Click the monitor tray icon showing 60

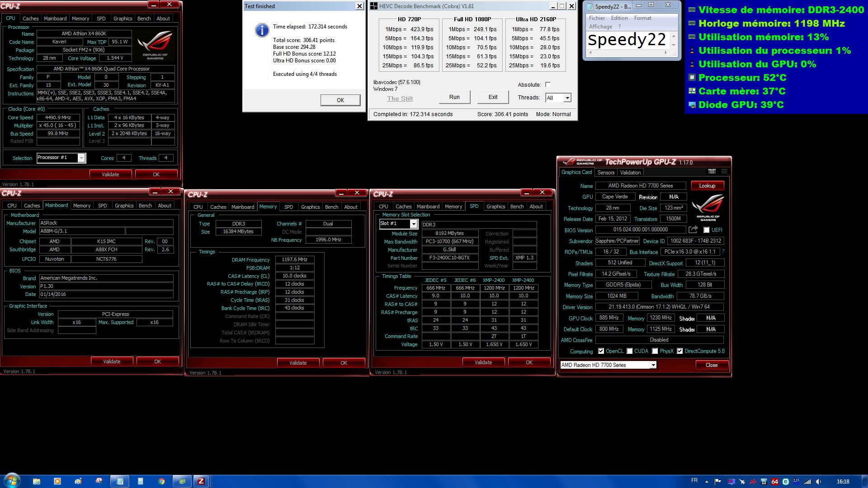731,482
